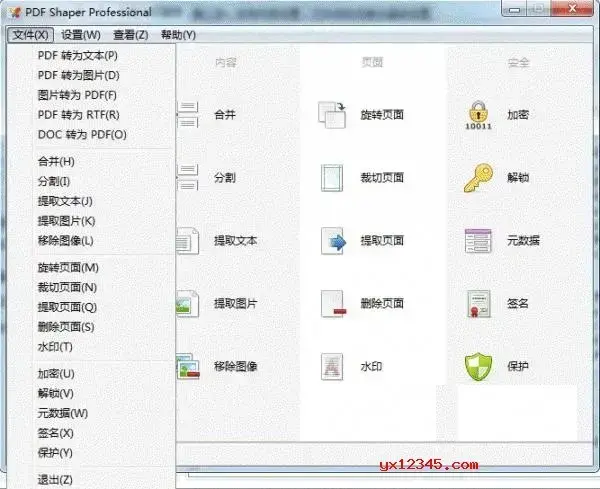Click the Metadata (元数据) form icon
600x489 pixels.
click(478, 241)
